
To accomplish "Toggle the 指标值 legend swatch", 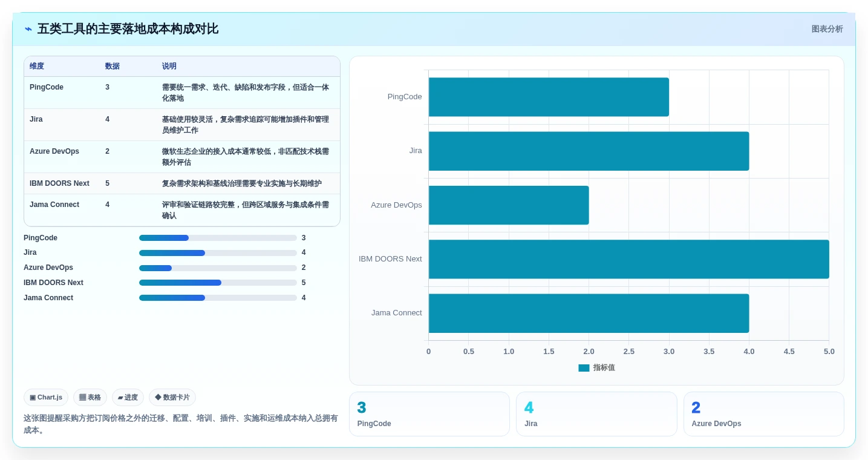I will click(x=584, y=367).
